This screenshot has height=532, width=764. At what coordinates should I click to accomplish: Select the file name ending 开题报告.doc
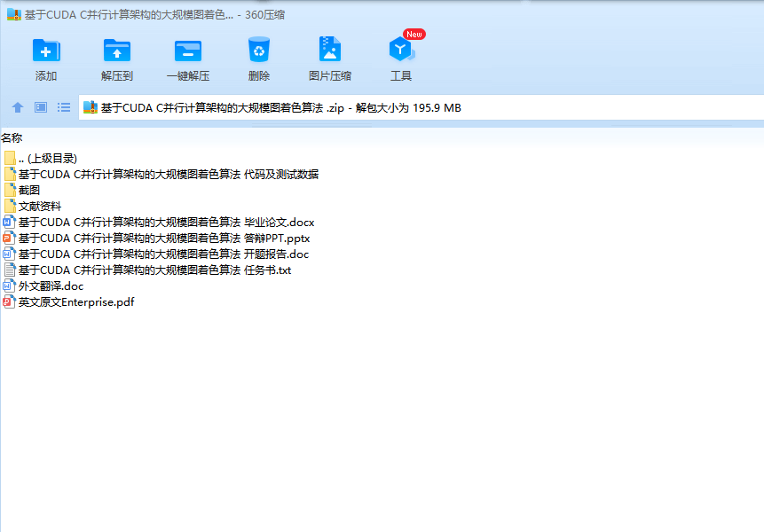(x=163, y=254)
